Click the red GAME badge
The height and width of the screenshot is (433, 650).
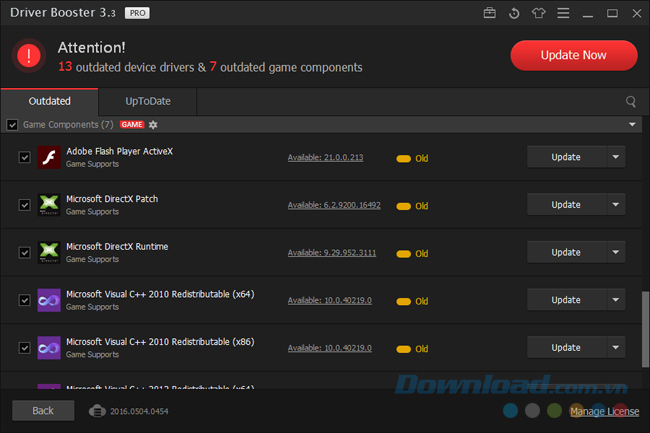point(132,125)
